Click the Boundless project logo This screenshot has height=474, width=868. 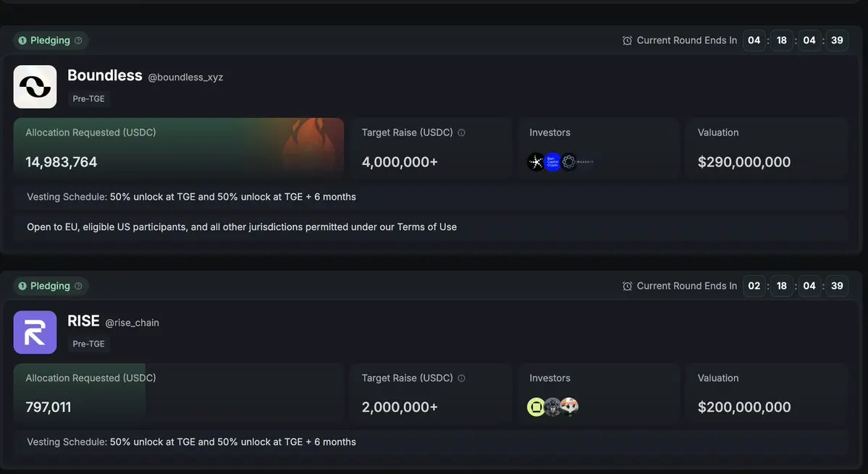coord(35,87)
